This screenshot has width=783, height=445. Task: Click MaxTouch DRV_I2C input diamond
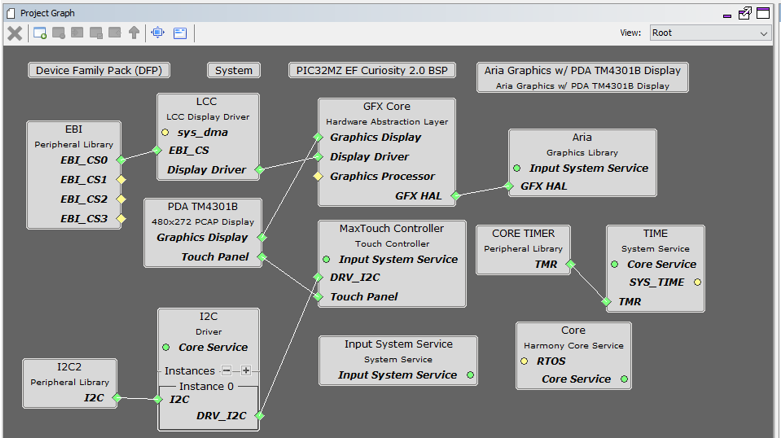(318, 277)
